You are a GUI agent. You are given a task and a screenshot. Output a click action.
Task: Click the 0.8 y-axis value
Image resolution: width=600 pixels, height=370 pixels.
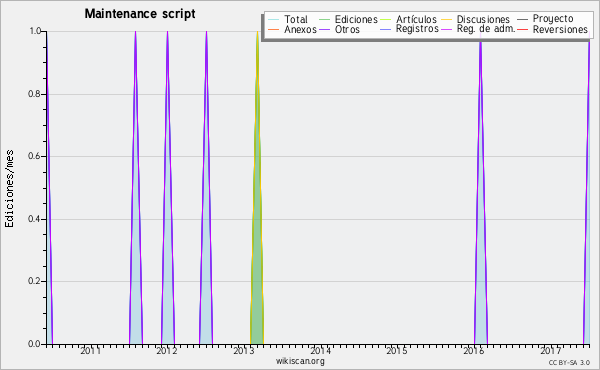pos(34,94)
